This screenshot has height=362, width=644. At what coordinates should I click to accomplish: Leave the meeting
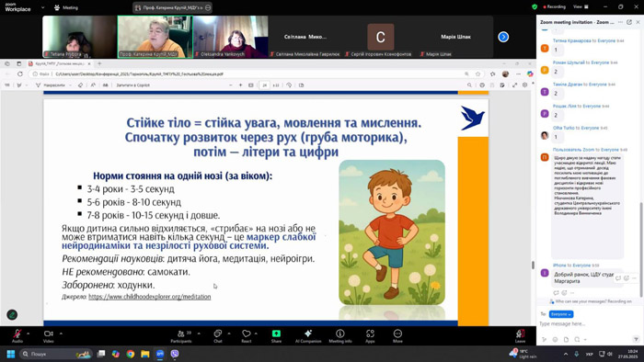[520, 335]
